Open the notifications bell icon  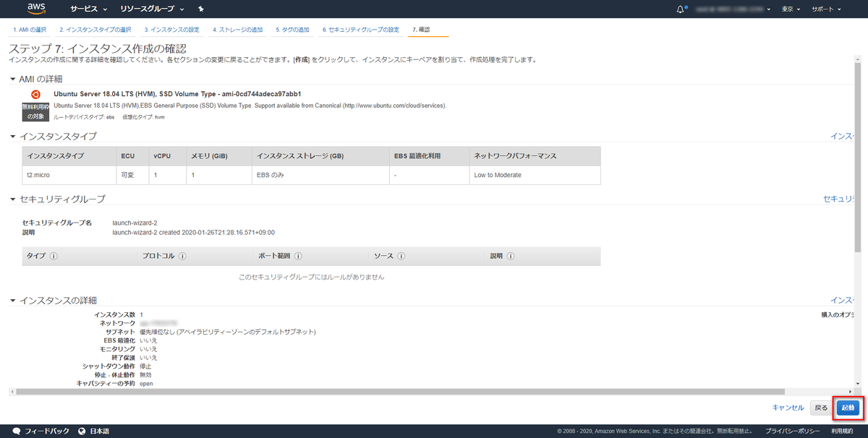point(681,9)
